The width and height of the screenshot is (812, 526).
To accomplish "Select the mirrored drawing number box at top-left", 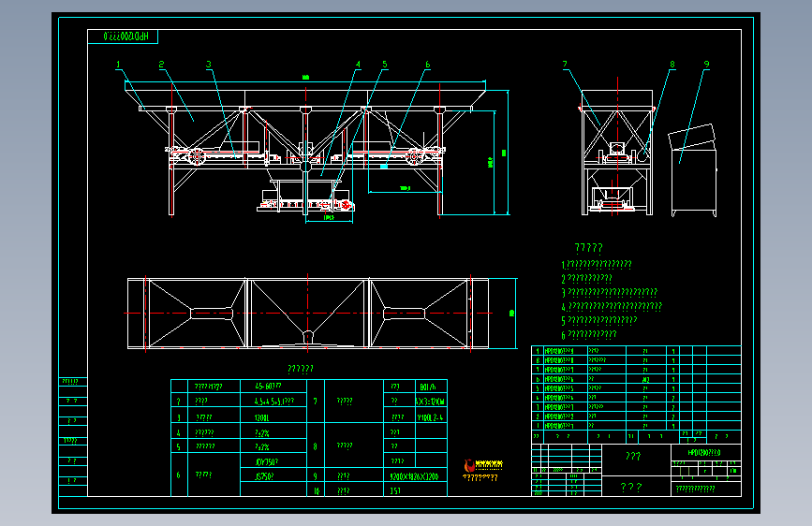I will coord(123,37).
